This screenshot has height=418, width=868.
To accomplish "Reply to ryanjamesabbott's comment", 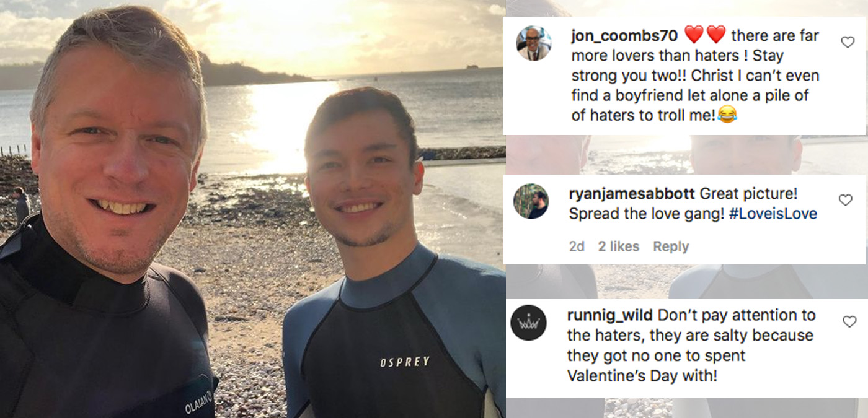I will [671, 246].
